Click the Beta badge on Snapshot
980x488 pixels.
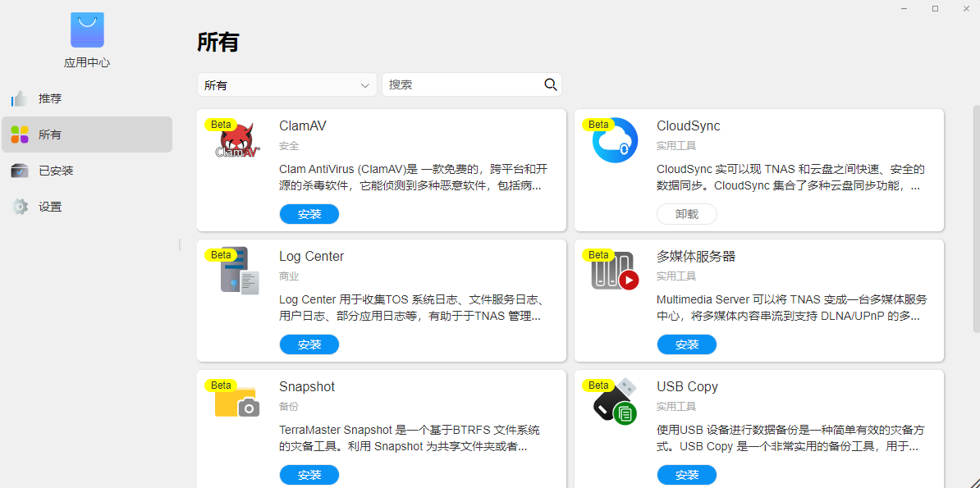(221, 385)
